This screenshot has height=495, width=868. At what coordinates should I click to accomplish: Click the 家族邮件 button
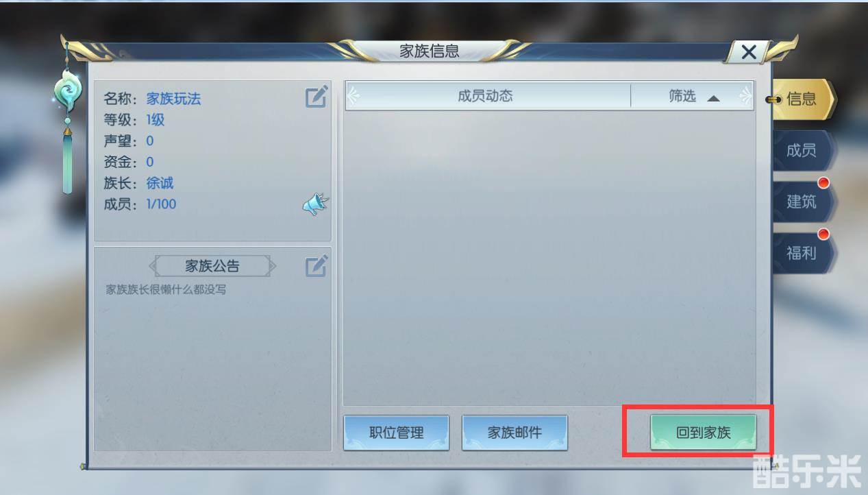(514, 433)
